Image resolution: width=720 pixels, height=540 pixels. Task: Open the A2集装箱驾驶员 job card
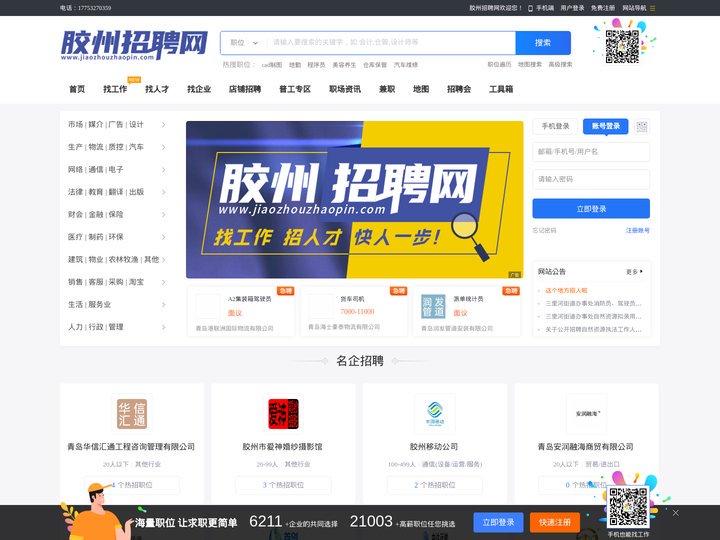[241, 311]
